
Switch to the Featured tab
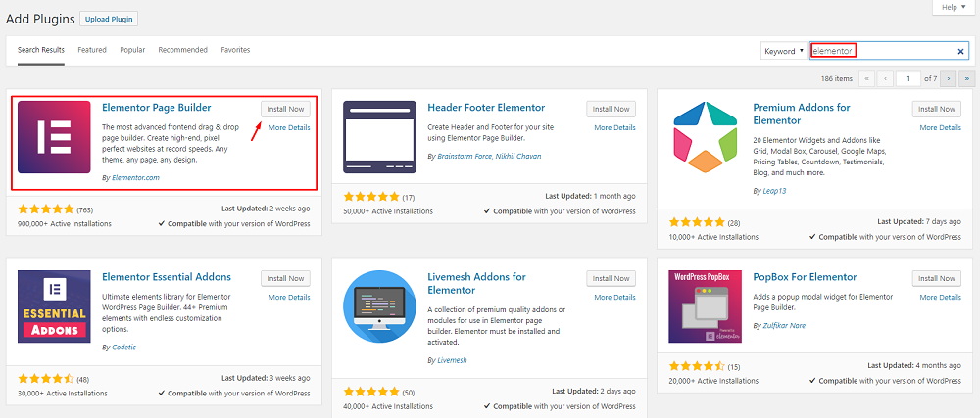tap(92, 50)
